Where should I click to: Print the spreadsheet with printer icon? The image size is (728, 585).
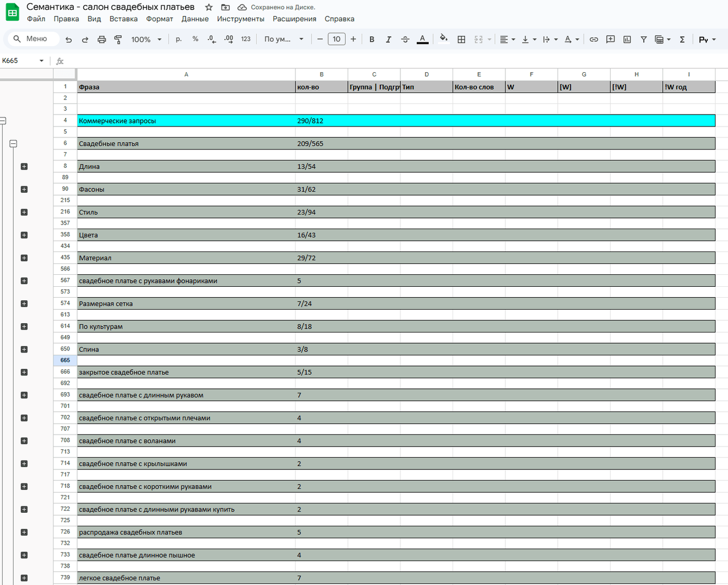pos(102,39)
